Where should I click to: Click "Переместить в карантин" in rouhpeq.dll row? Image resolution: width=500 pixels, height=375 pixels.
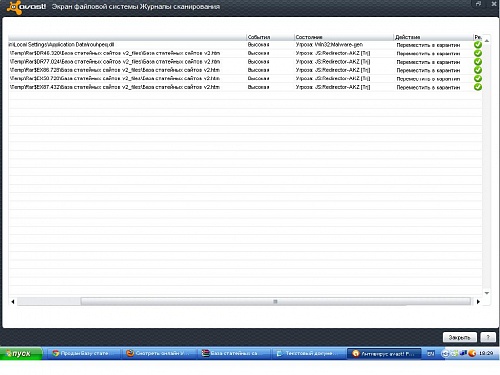(428, 45)
